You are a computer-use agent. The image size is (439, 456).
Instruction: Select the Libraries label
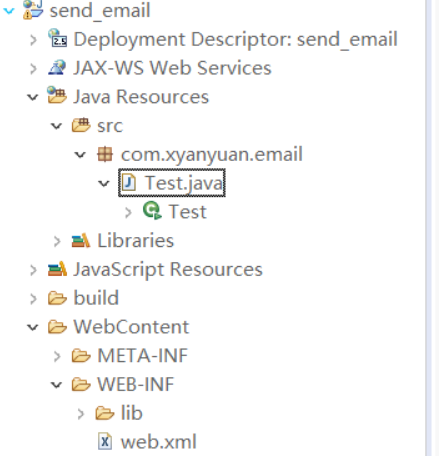(x=136, y=241)
